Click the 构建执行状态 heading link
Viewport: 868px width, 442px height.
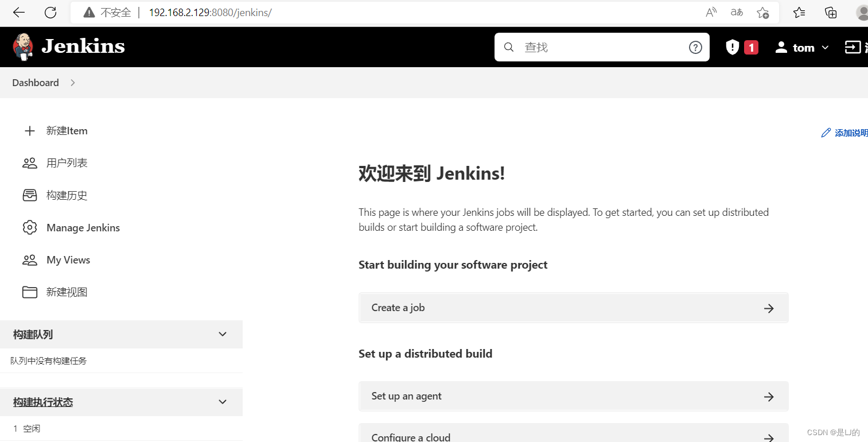[x=43, y=402]
